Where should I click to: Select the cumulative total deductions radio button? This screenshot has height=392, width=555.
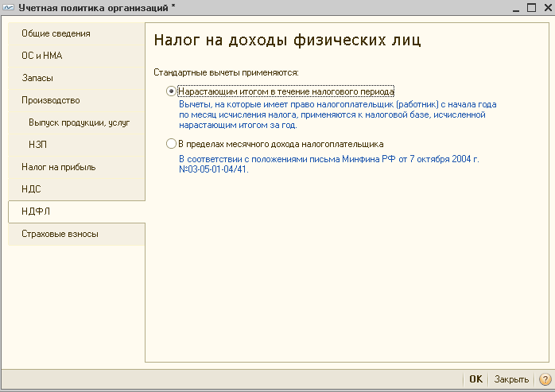171,91
